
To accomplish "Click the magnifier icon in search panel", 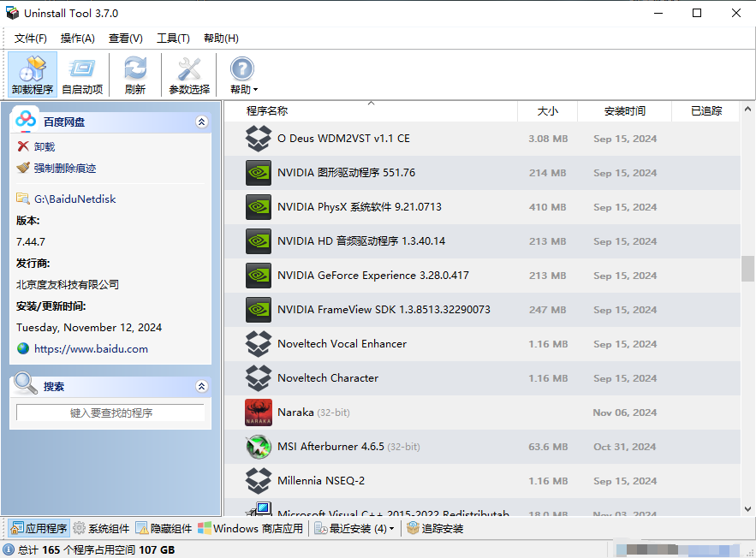I will click(26, 383).
